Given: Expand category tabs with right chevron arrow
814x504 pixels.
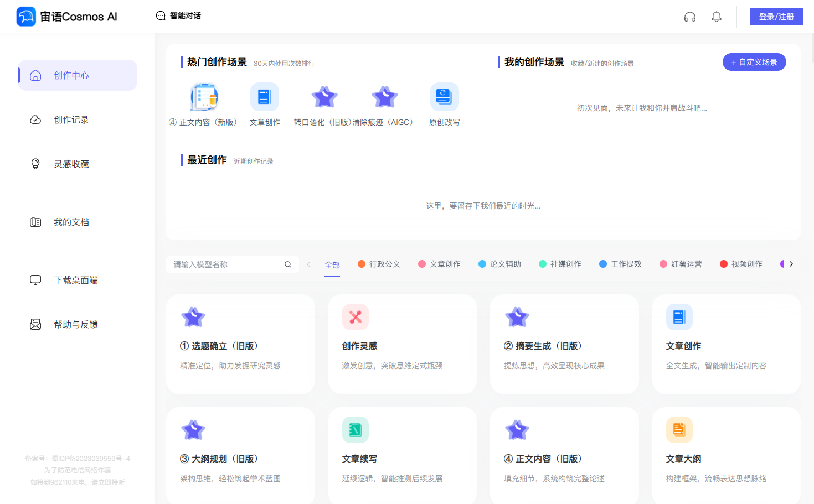Looking at the screenshot, I should click(x=791, y=264).
